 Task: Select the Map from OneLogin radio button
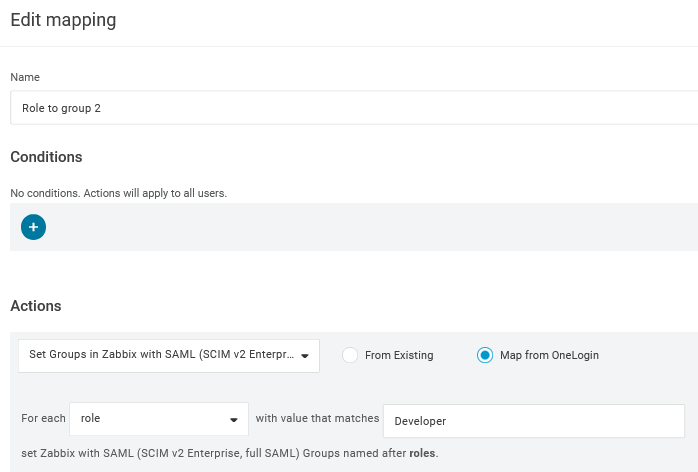tap(485, 355)
